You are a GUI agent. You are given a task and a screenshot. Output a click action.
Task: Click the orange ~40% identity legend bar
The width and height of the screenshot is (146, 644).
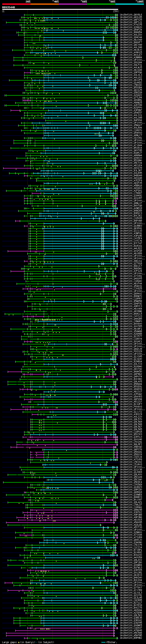[45, 4]
